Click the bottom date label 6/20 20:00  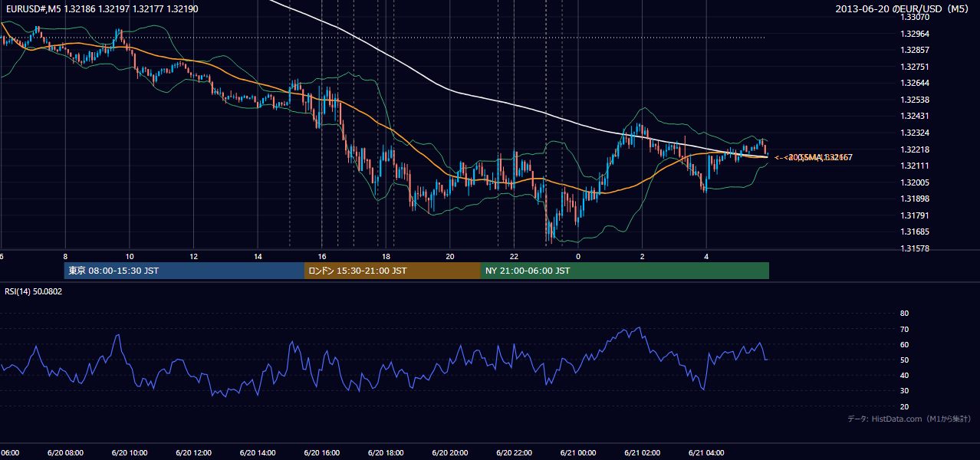tap(450, 453)
